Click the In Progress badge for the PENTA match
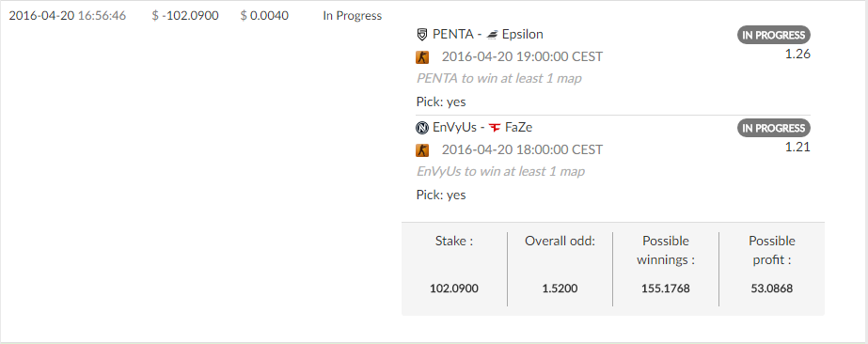The width and height of the screenshot is (868, 344). coord(773,35)
